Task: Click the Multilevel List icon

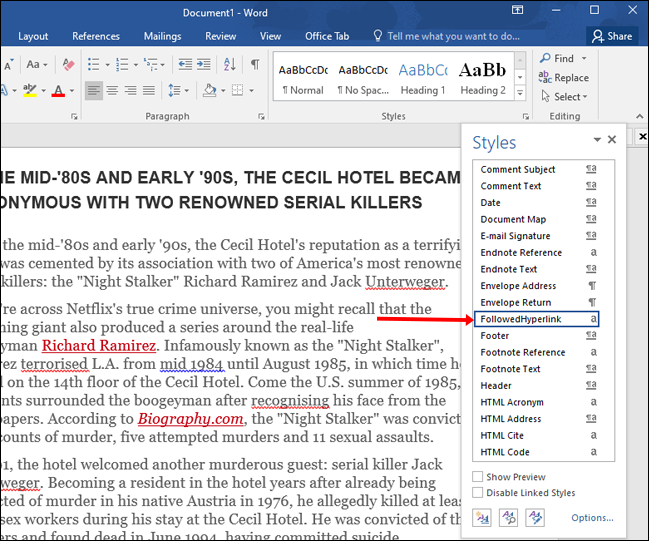Action: pyautogui.click(x=151, y=65)
